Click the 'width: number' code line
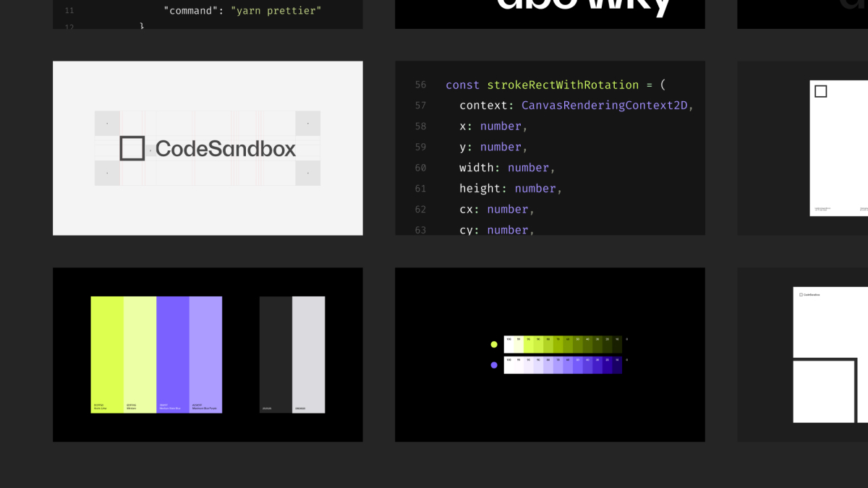This screenshot has height=488, width=868. (x=507, y=168)
